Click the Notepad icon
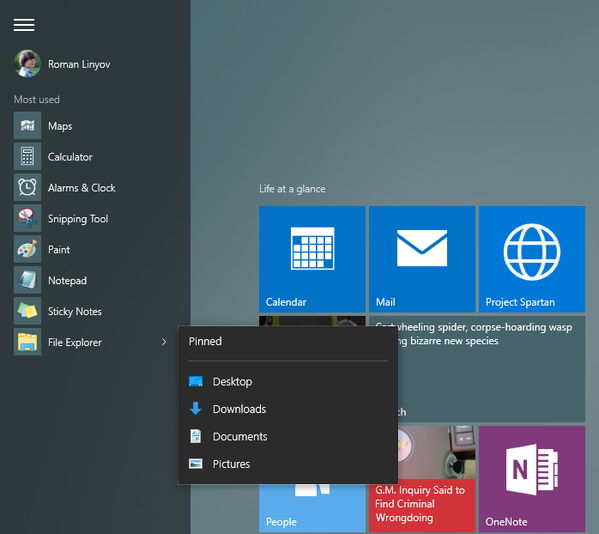This screenshot has width=599, height=534. click(x=28, y=280)
